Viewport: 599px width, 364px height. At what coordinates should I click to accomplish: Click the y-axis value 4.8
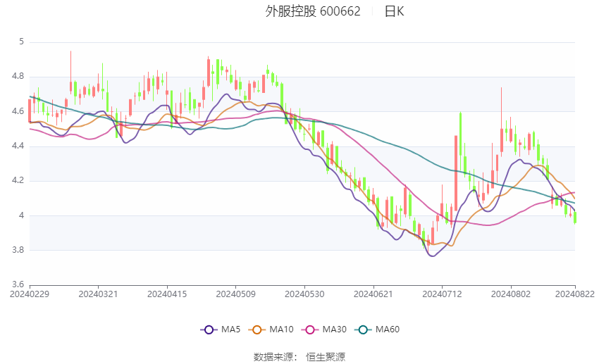coord(18,76)
